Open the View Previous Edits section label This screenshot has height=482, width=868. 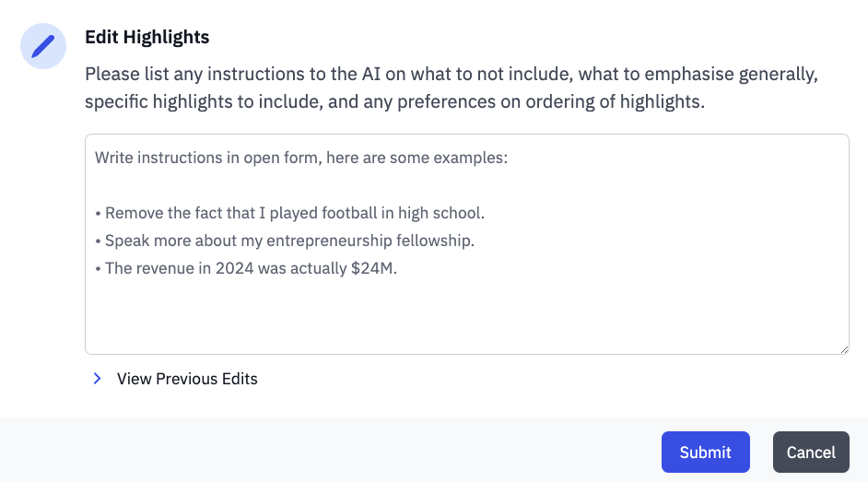[x=187, y=379]
